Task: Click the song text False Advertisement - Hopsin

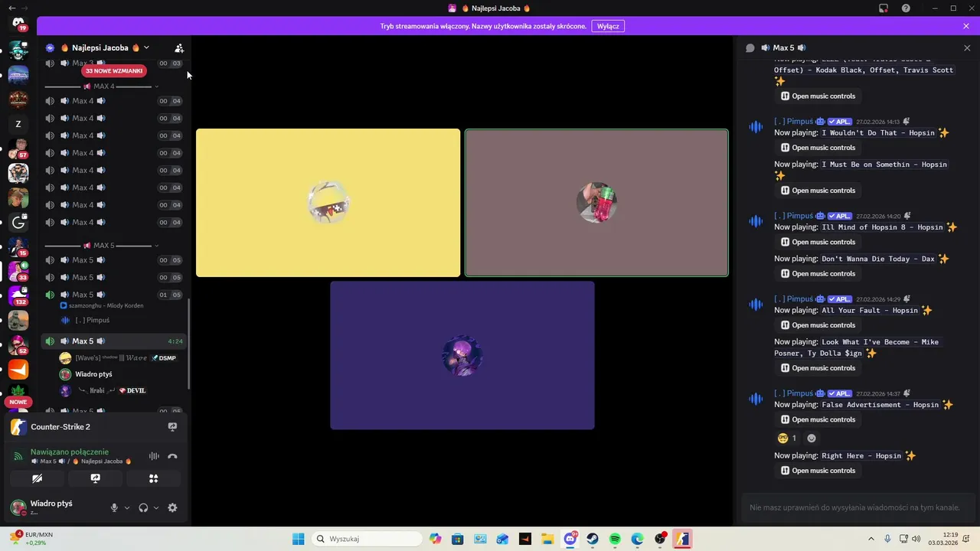Action: pos(880,405)
